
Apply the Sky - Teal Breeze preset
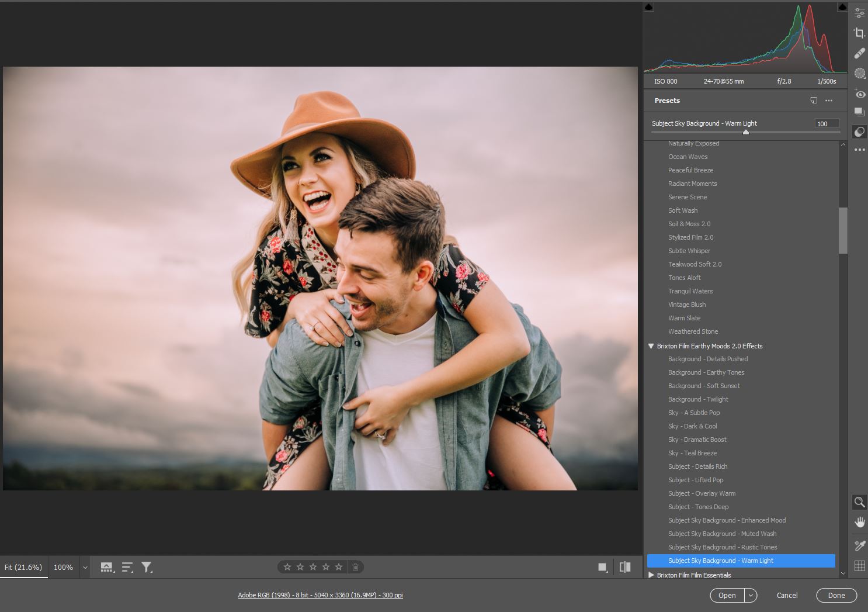692,453
